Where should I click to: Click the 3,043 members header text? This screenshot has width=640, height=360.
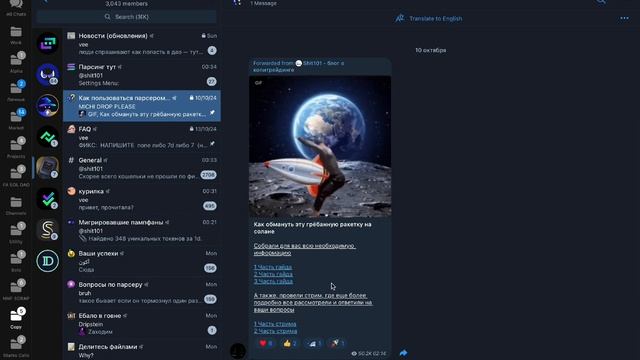pos(127,4)
